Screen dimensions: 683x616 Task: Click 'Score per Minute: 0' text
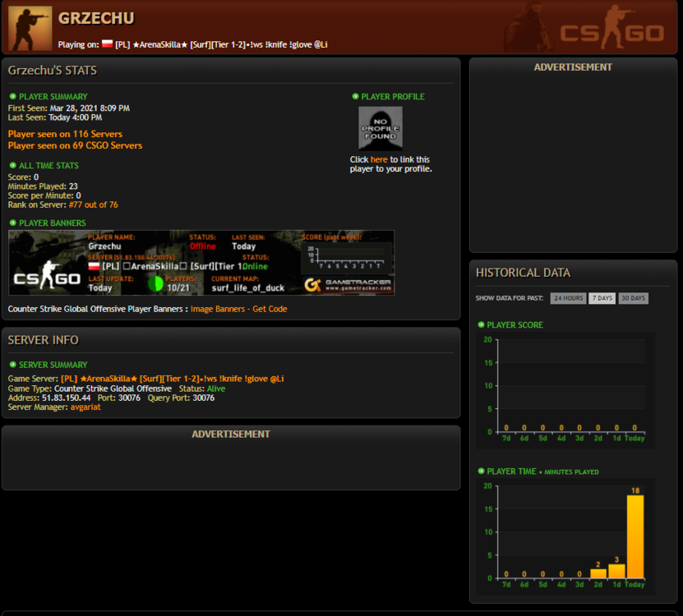pyautogui.click(x=44, y=195)
